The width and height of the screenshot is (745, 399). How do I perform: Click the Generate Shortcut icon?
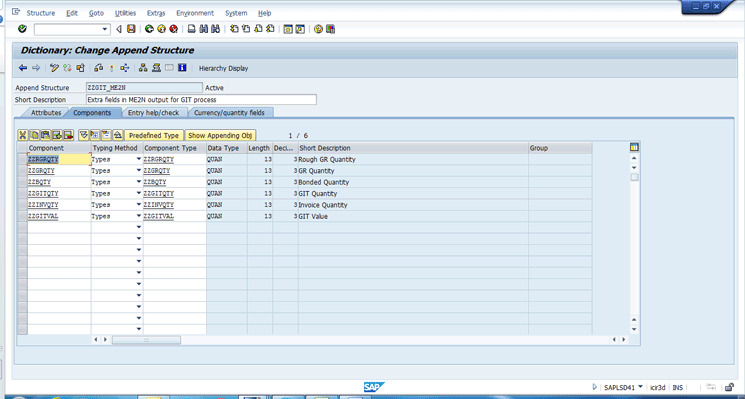coord(300,29)
